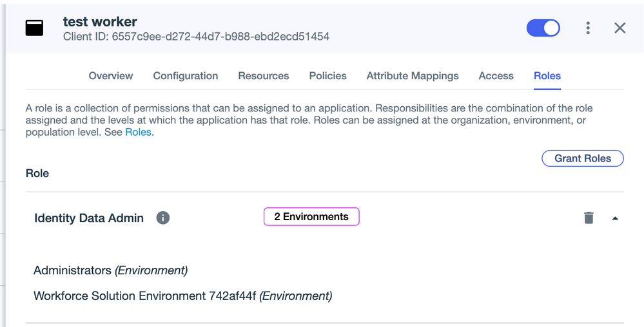Delete the Identity Data Admin role

588,218
